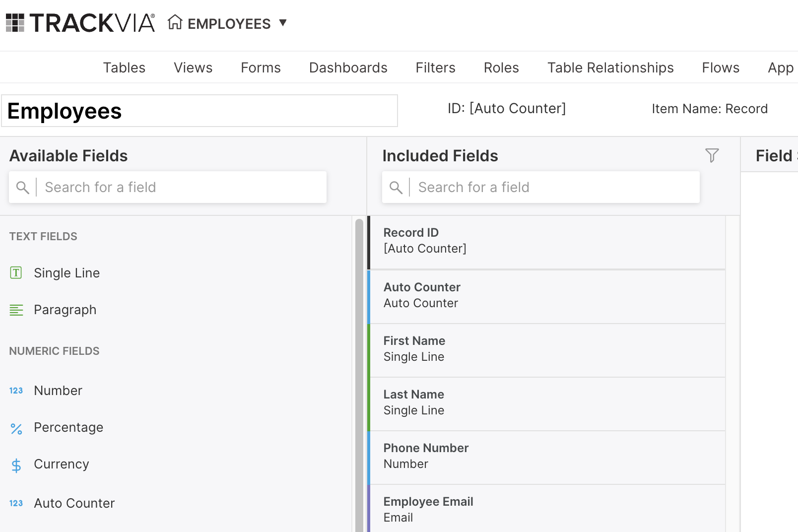798x532 pixels.
Task: Select the Single Line available field
Action: click(x=67, y=273)
